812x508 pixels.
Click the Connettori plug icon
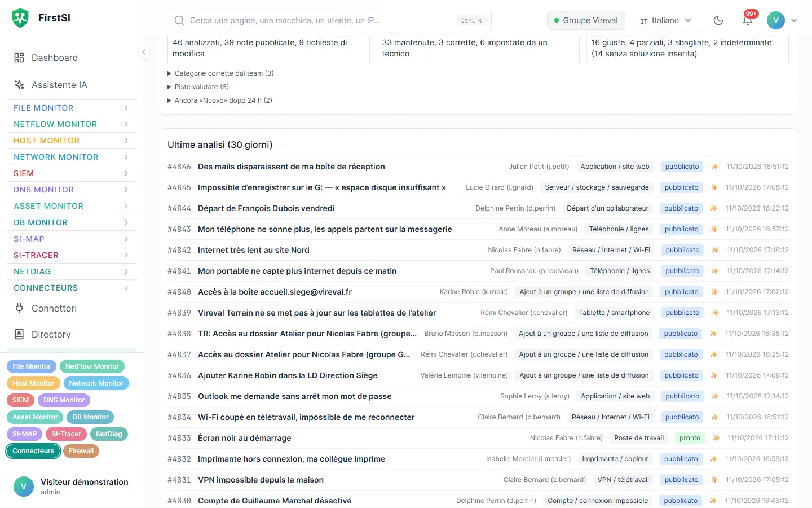click(19, 308)
